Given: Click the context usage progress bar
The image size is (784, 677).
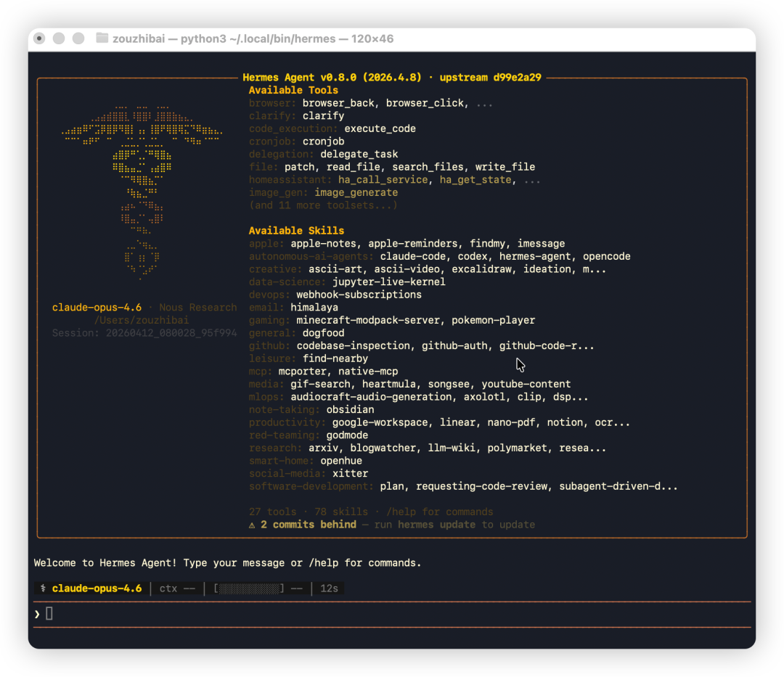Looking at the screenshot, I should (248, 588).
